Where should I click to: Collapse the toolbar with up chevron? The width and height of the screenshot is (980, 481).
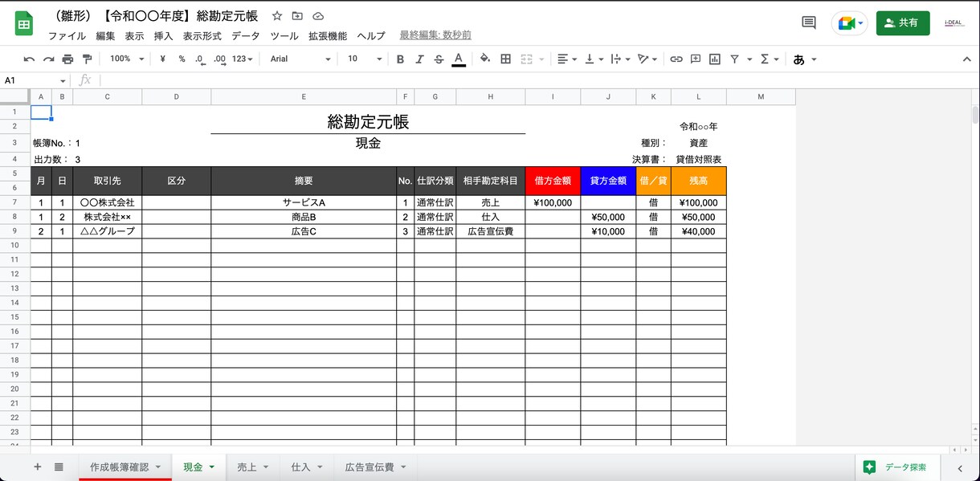(x=966, y=59)
